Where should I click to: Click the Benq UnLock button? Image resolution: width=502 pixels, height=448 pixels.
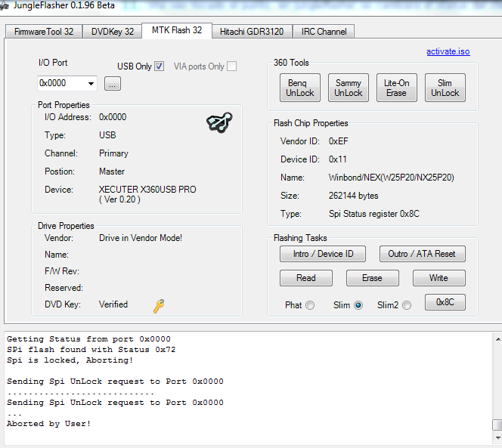tap(300, 88)
